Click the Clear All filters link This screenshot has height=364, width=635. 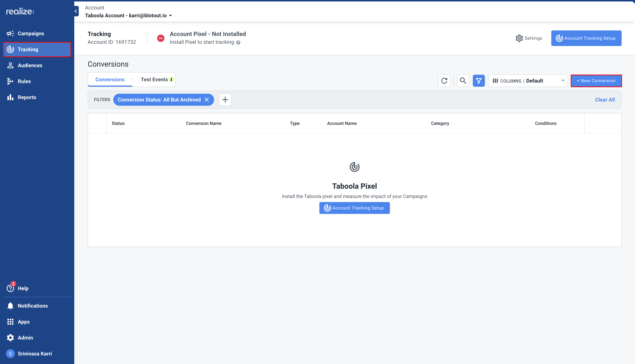(x=605, y=100)
